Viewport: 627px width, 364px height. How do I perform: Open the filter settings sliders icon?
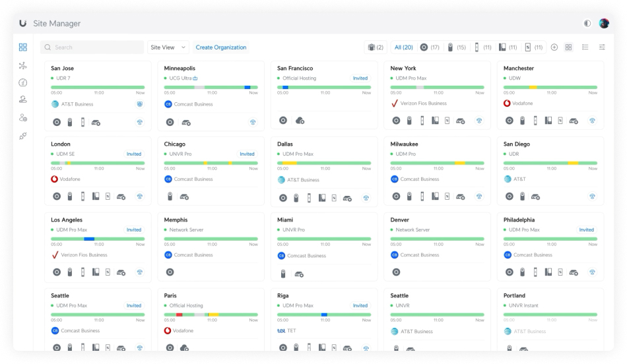(601, 47)
